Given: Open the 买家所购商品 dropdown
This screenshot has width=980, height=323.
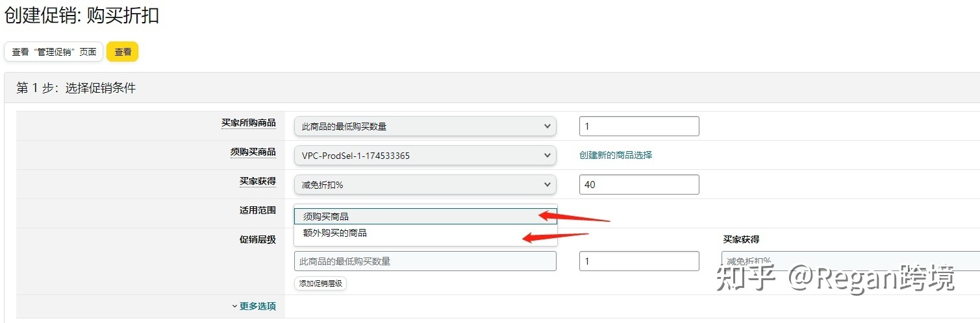Looking at the screenshot, I should coord(425,126).
